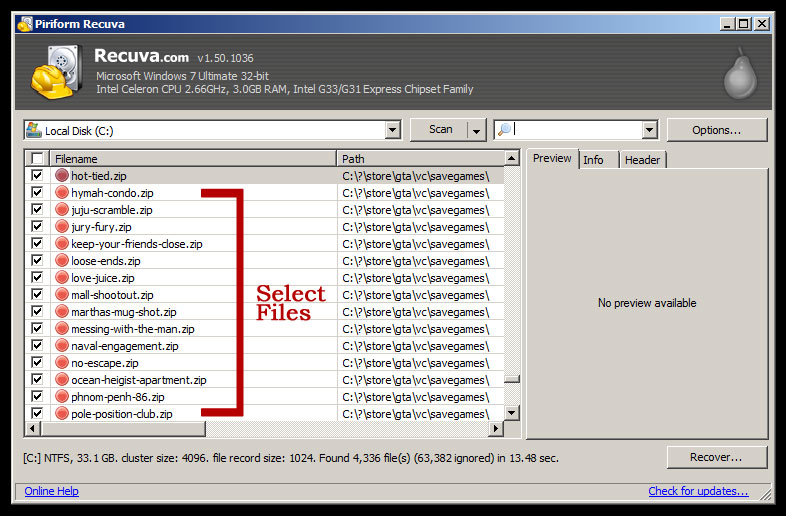Click Check for updates link

pos(698,491)
